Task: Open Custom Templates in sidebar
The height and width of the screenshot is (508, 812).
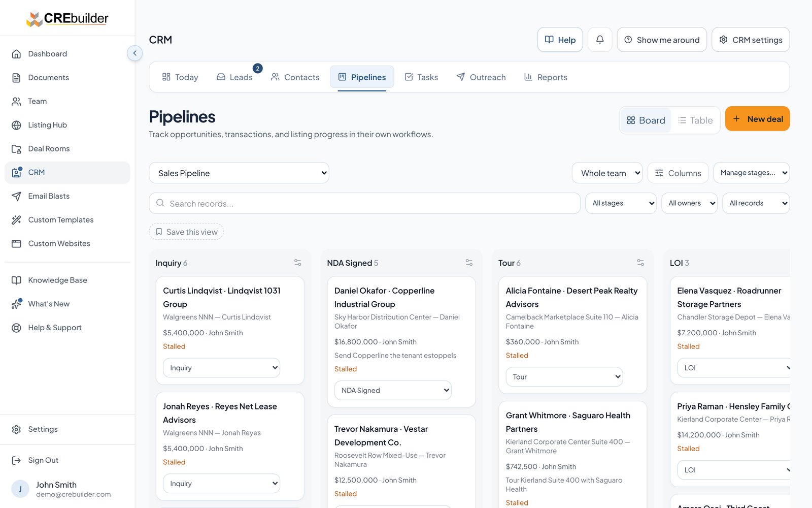Action: (67, 220)
